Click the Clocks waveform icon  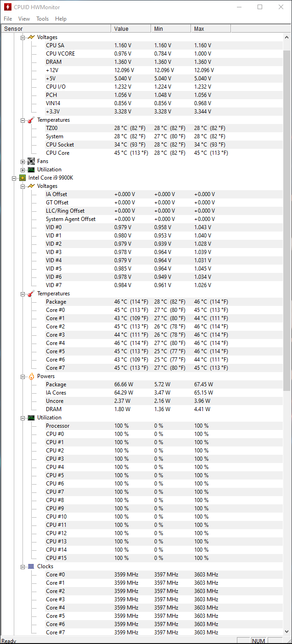click(x=31, y=566)
